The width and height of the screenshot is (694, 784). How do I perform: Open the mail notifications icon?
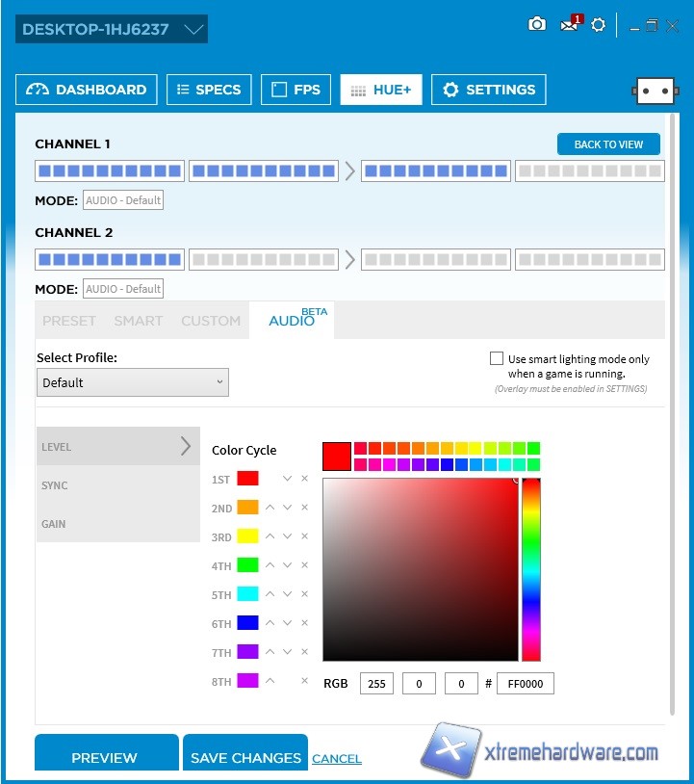(569, 25)
